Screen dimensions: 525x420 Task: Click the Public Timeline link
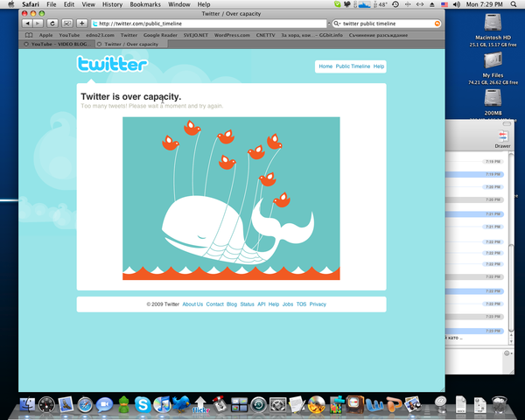tap(353, 66)
